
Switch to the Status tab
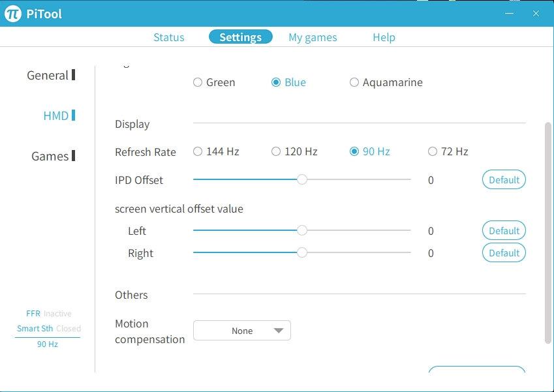(x=169, y=37)
